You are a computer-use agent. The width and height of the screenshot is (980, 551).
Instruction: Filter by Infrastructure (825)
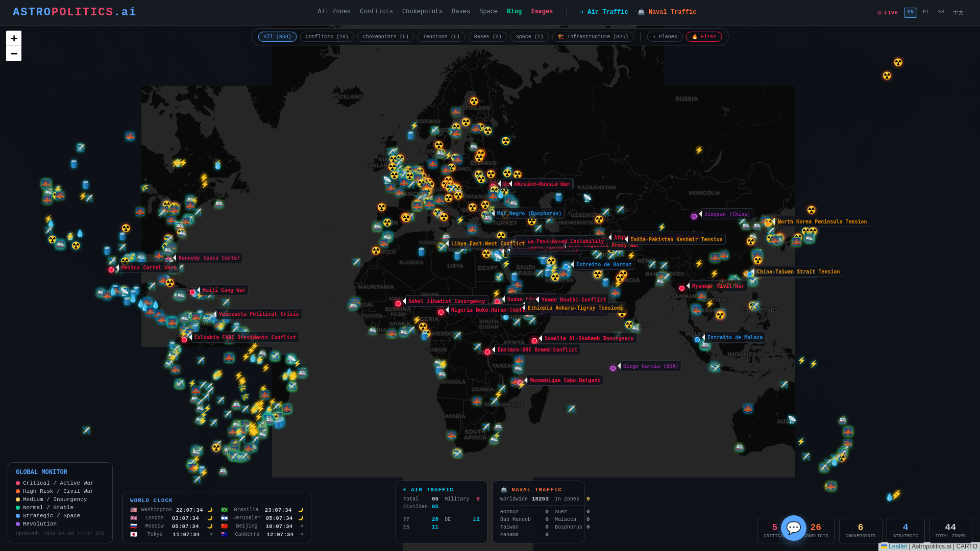[x=593, y=37]
